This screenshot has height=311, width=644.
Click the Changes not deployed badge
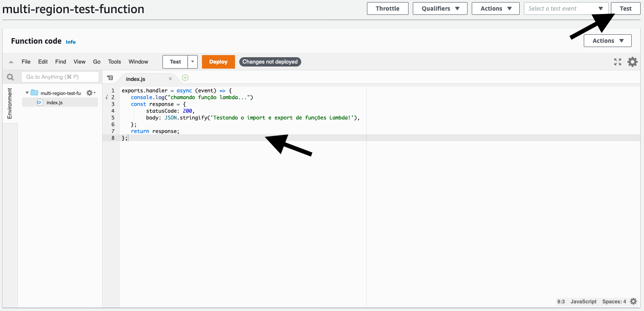270,62
